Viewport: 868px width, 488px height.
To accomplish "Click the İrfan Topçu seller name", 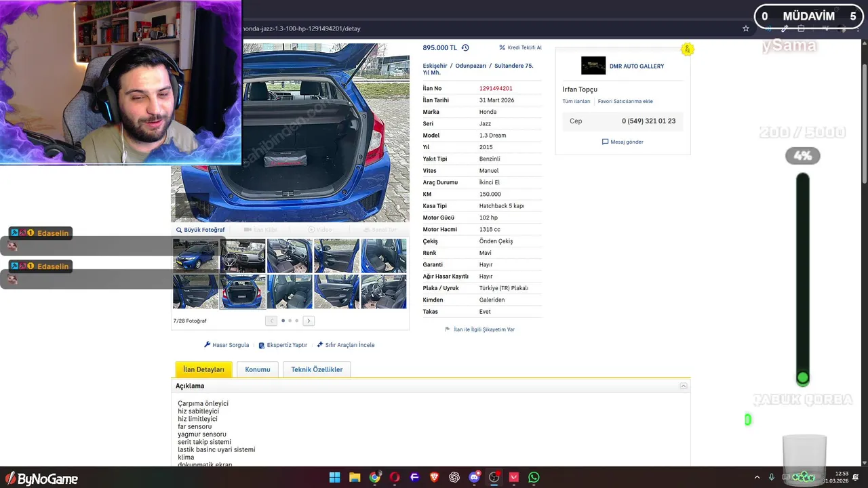I will pyautogui.click(x=580, y=89).
